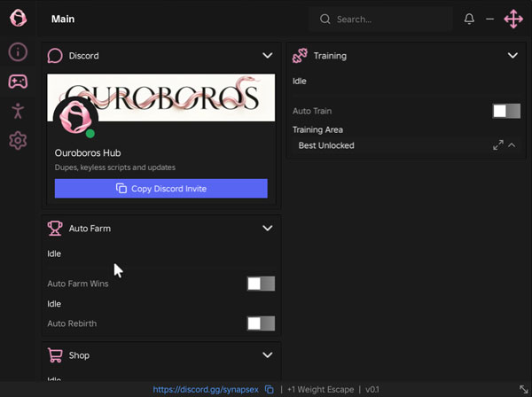Screen dimensions: 532x397
Task: Collapse the Shop section chevron
Action: click(x=268, y=355)
